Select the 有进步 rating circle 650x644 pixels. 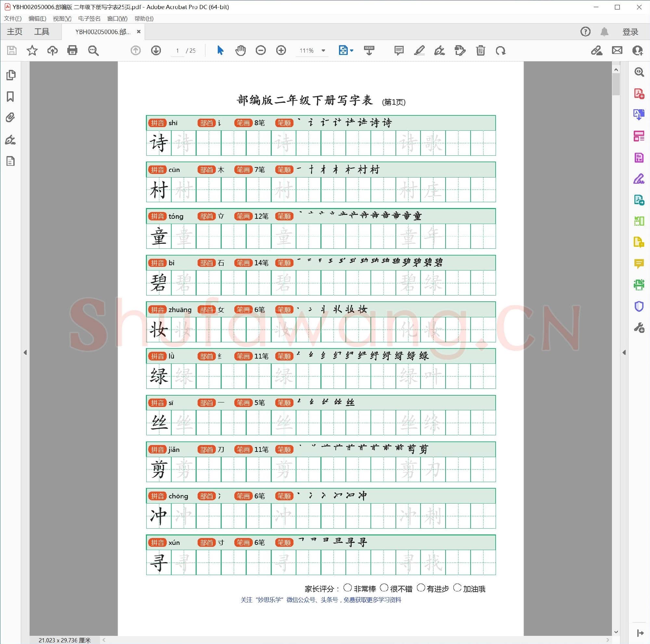421,588
